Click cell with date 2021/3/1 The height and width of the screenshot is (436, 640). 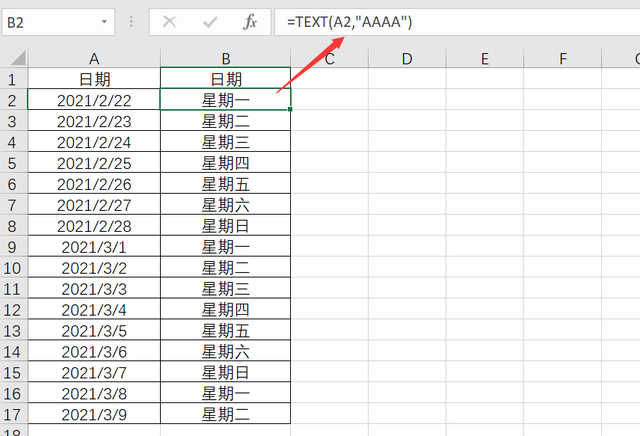[94, 246]
